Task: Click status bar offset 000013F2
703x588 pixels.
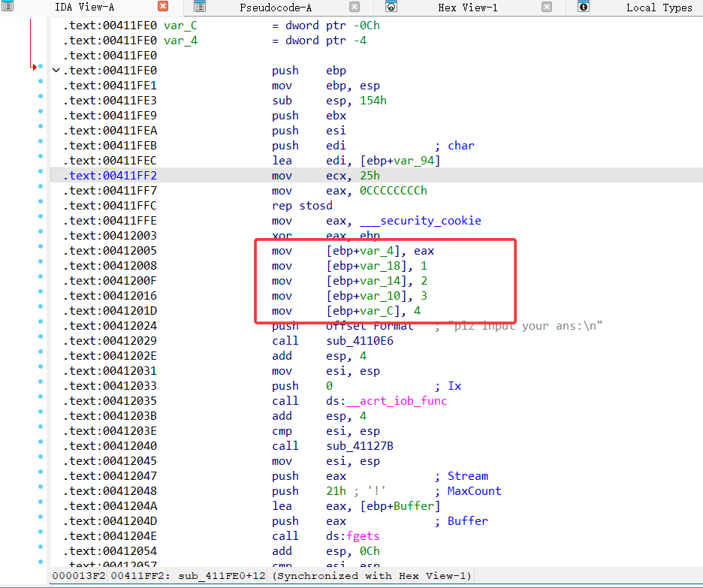Action: (x=79, y=576)
